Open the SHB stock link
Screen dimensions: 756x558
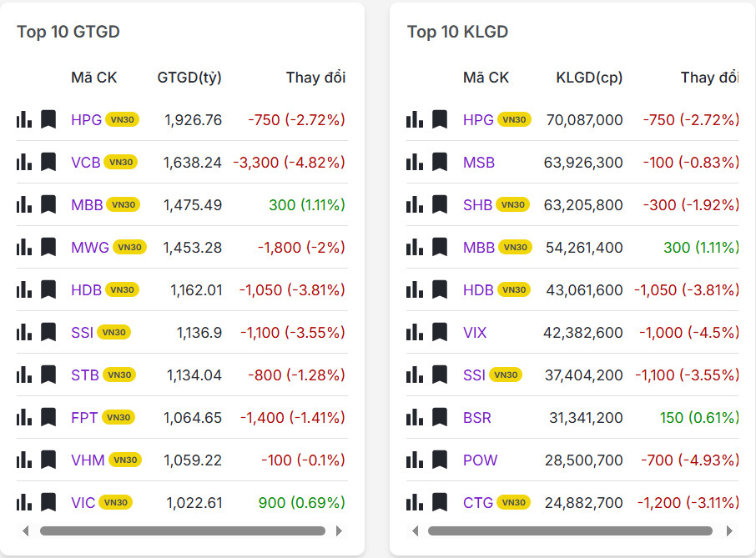pos(478,204)
